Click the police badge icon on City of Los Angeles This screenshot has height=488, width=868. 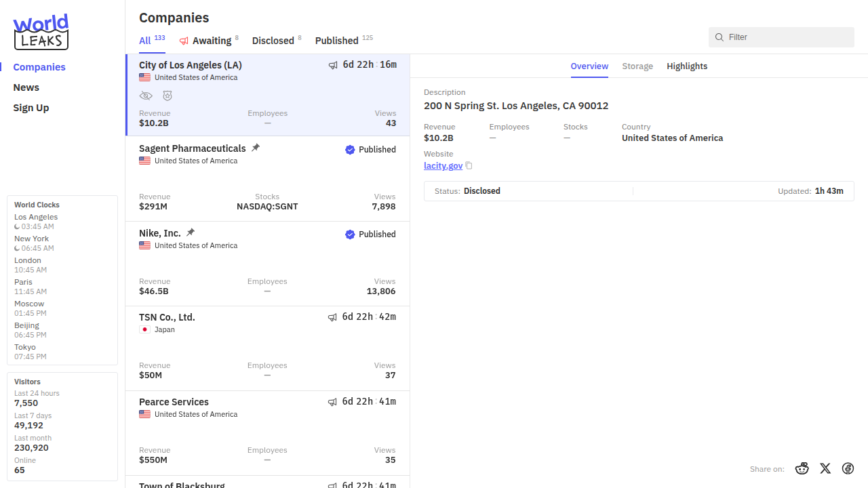coord(167,96)
